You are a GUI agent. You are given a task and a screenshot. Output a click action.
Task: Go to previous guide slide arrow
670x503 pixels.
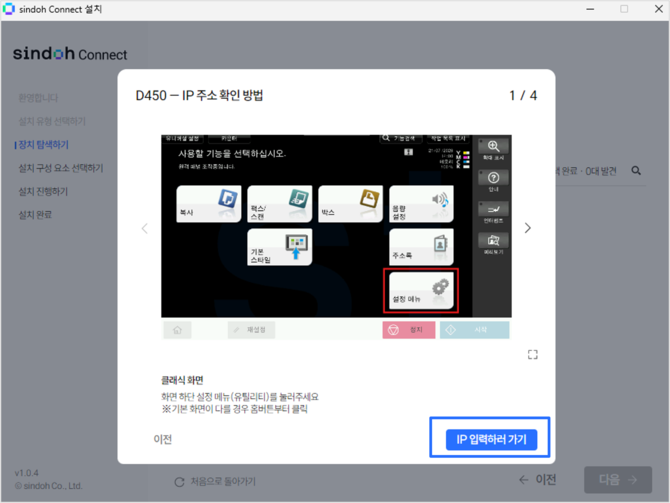[144, 228]
